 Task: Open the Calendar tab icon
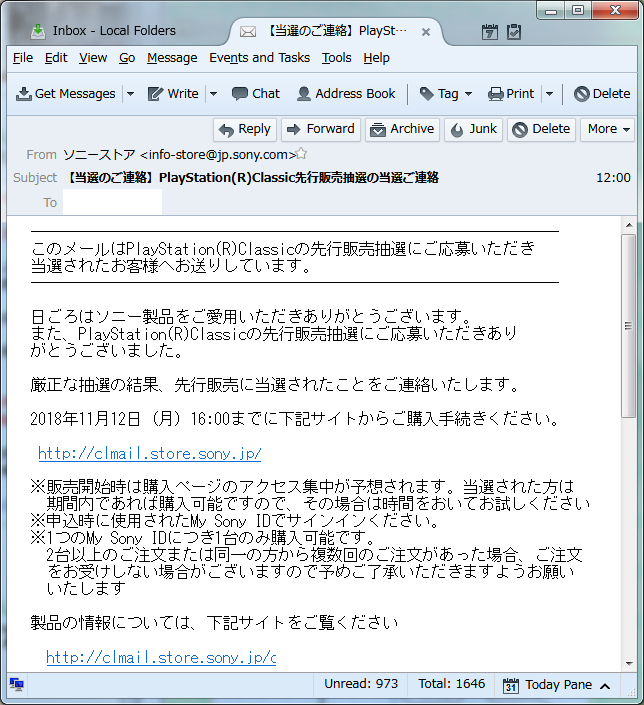(x=489, y=32)
